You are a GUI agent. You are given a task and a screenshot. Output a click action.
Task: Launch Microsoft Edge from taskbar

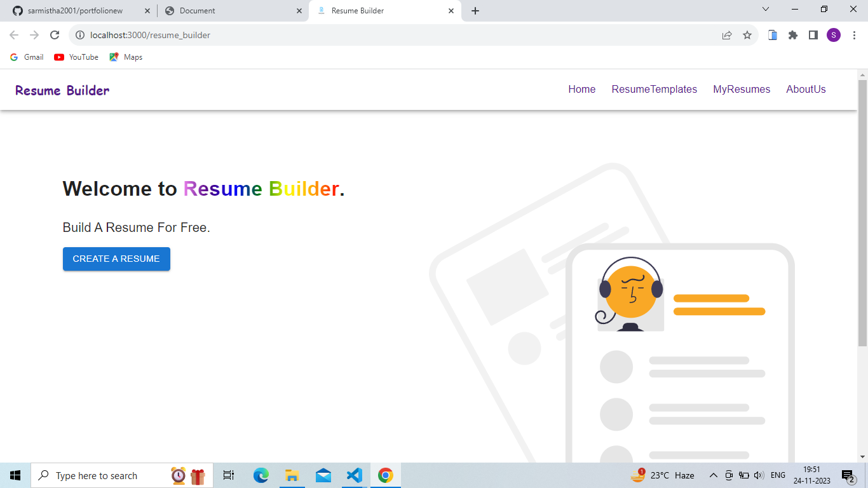click(x=261, y=475)
